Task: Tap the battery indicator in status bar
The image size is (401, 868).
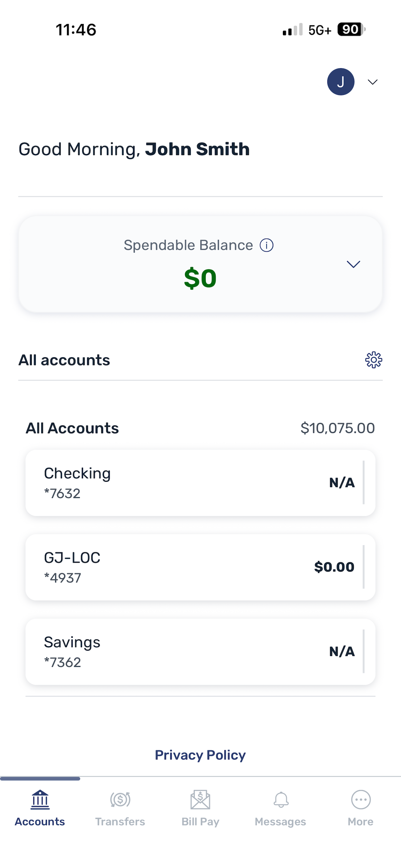Action: tap(352, 29)
